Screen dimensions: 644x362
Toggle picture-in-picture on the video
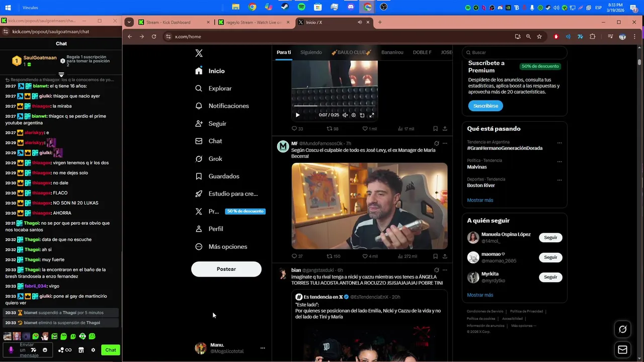coord(362,115)
